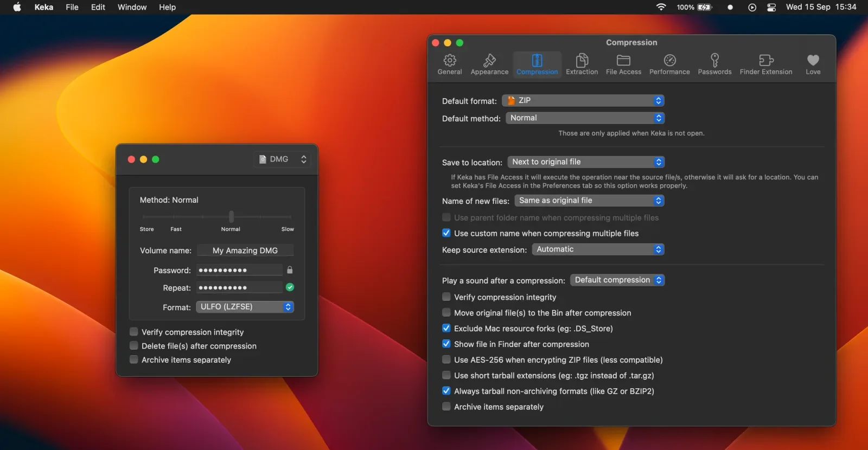This screenshot has height=450, width=868.
Task: Enable Use AES-256 when encrypting ZIP files
Action: [446, 359]
